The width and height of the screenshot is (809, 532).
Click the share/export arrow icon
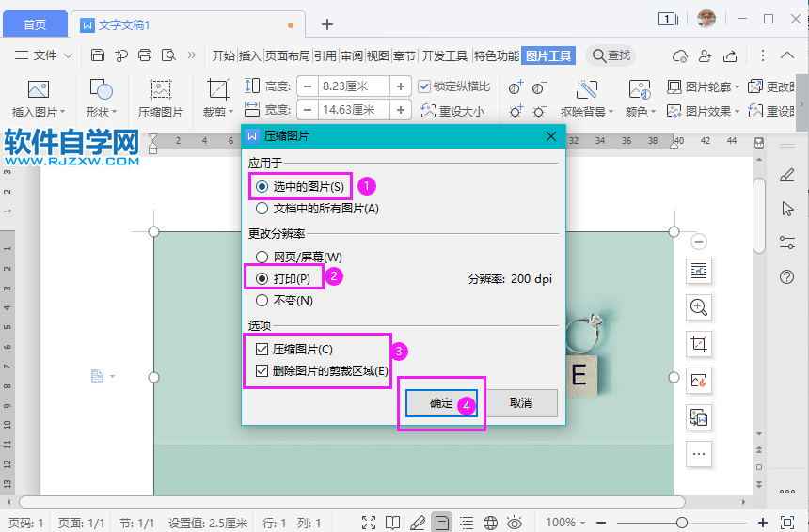pyautogui.click(x=730, y=55)
